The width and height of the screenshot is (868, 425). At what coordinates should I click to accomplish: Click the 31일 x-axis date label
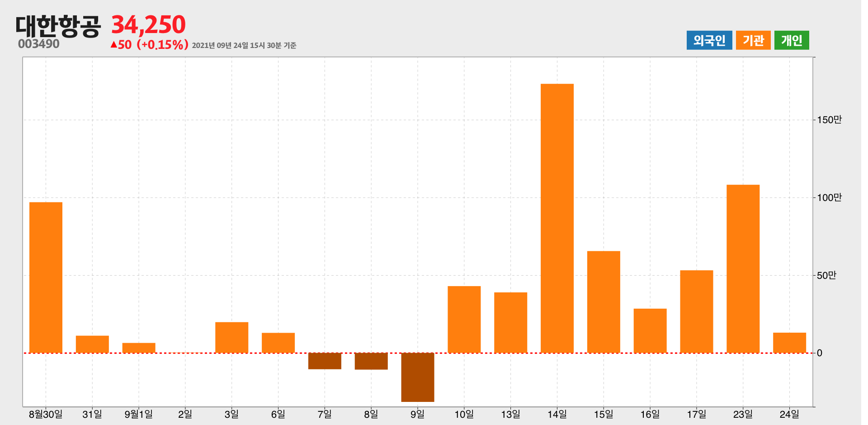coord(92,414)
